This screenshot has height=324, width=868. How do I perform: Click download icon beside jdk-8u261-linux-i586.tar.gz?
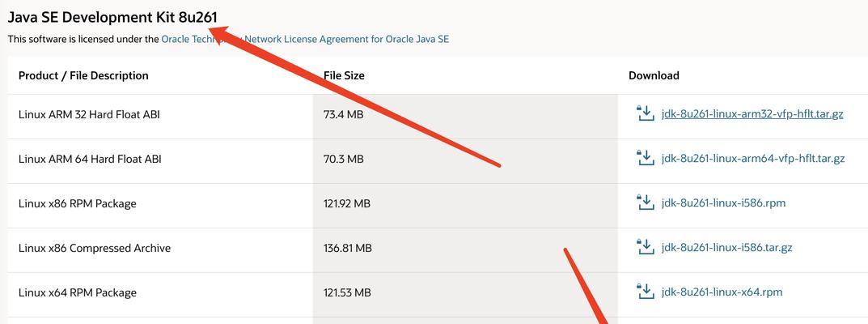[x=645, y=246]
